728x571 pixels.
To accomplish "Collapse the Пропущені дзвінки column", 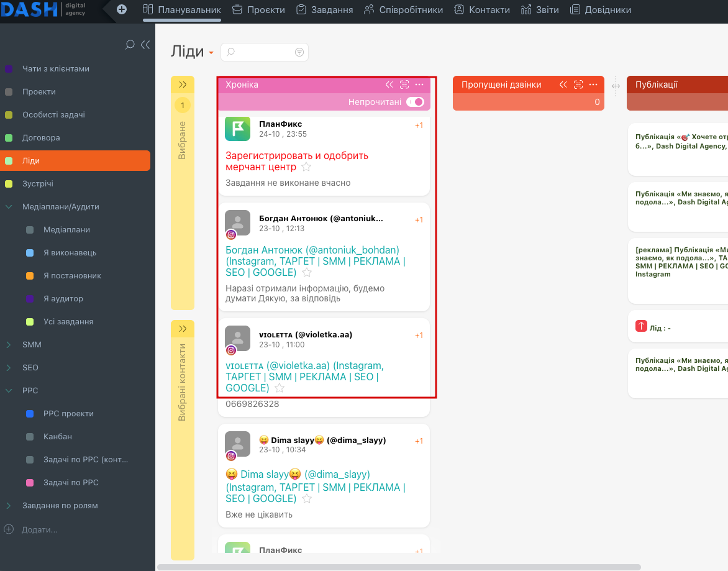I will [563, 85].
